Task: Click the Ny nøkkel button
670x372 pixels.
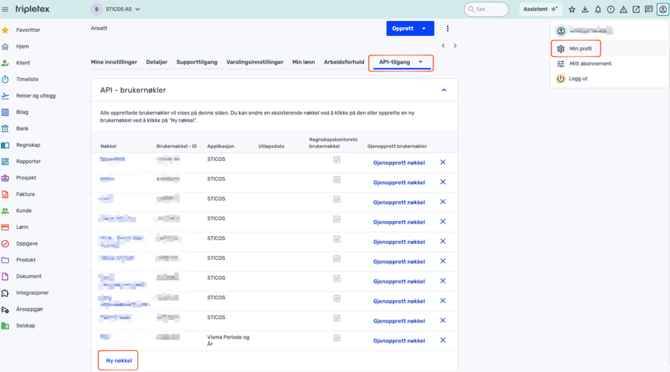Action: 118,361
